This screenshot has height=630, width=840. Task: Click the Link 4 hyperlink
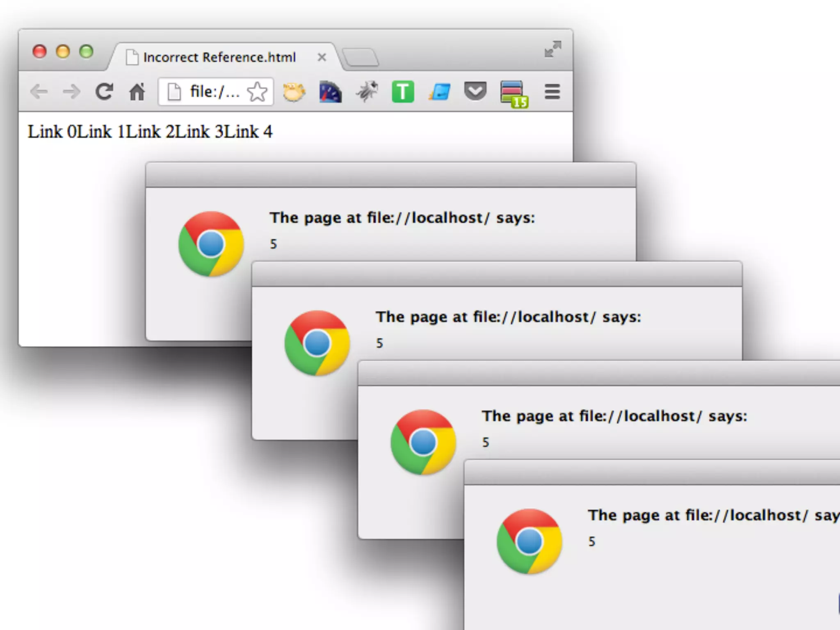pos(248,132)
